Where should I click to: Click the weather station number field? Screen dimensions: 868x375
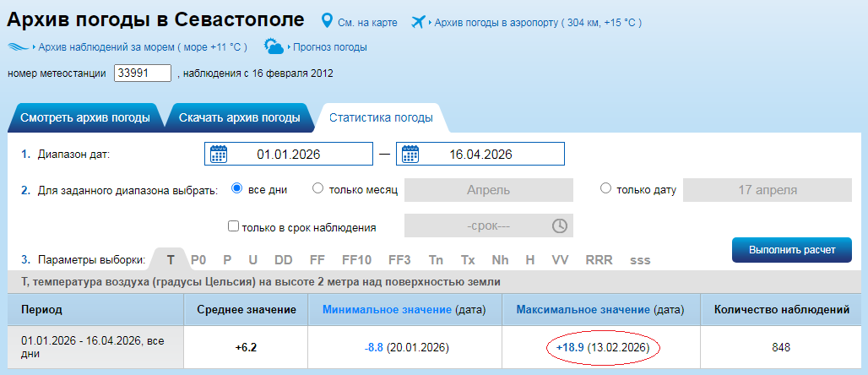click(x=142, y=73)
